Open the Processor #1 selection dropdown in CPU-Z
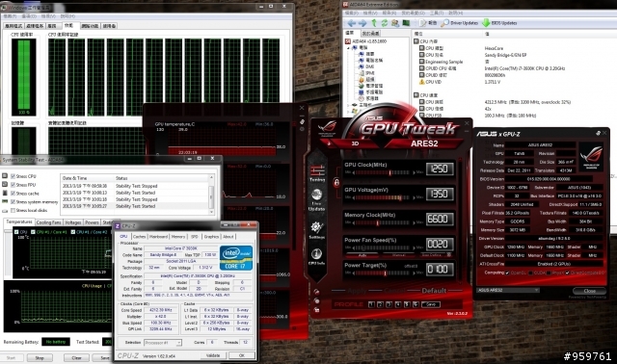This screenshot has height=364, width=617. point(163,343)
